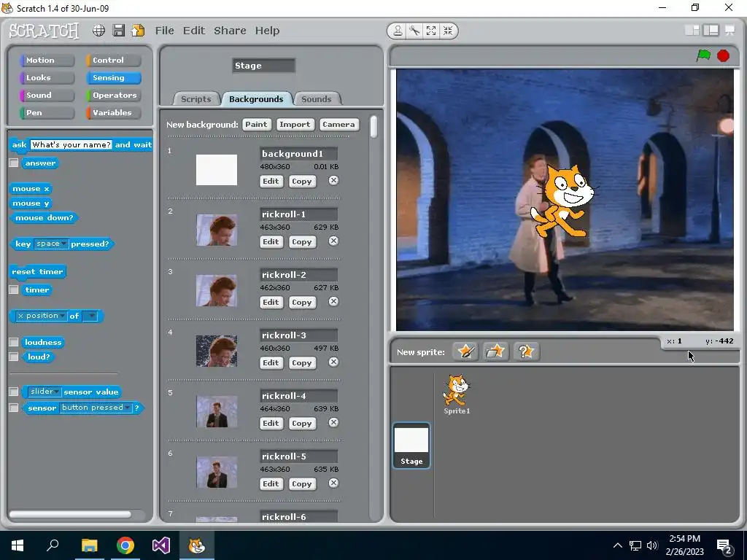This screenshot has height=560, width=747.
Task: Toggle the slider sensor value checkbox
Action: coord(14,392)
